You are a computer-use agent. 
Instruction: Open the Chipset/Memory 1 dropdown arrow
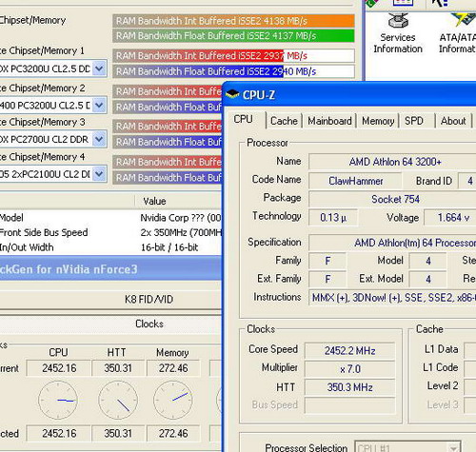click(99, 69)
